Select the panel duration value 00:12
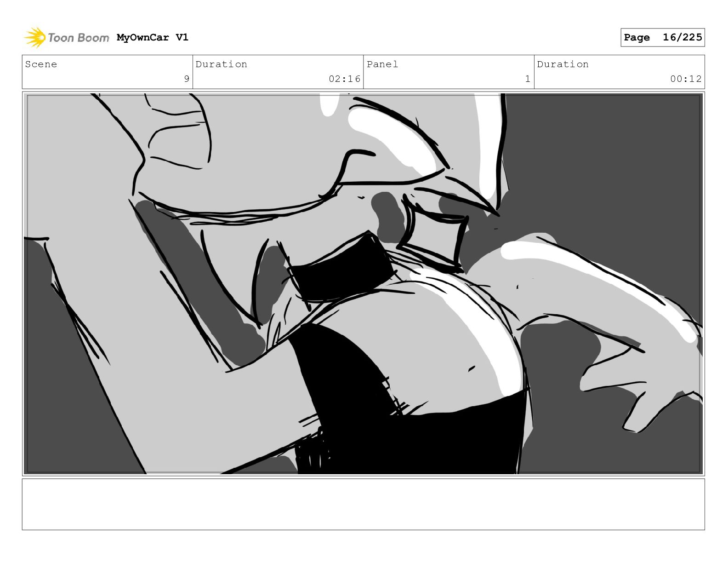Screen dimensions: 728x563 pos(686,79)
